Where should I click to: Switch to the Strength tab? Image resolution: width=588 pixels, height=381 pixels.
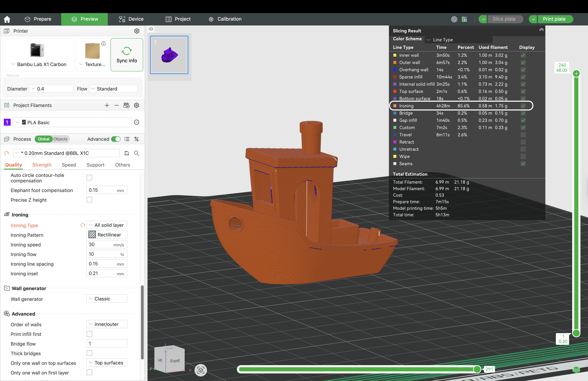42,165
